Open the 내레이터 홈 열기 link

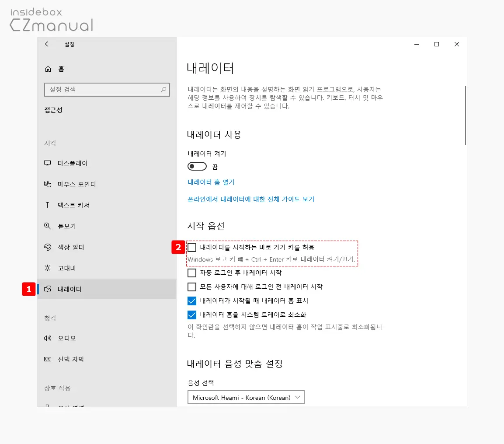click(x=211, y=182)
